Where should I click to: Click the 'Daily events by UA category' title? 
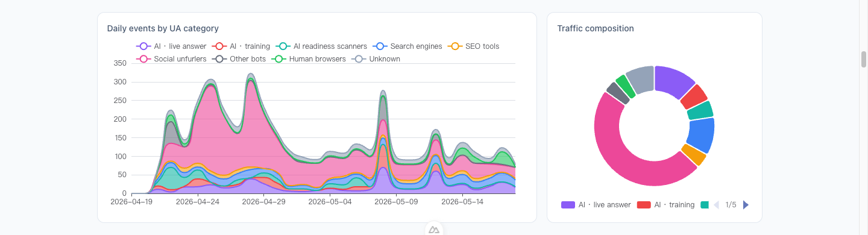(x=163, y=28)
